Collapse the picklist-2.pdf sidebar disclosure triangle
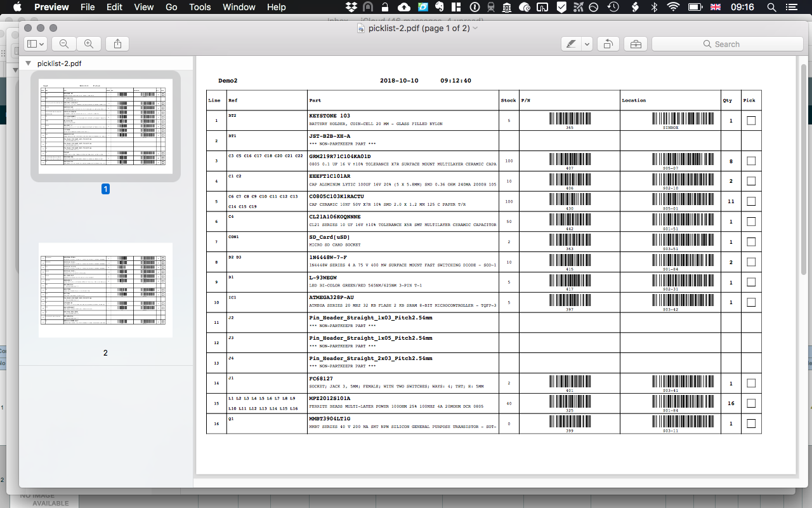This screenshot has width=812, height=508. 28,63
